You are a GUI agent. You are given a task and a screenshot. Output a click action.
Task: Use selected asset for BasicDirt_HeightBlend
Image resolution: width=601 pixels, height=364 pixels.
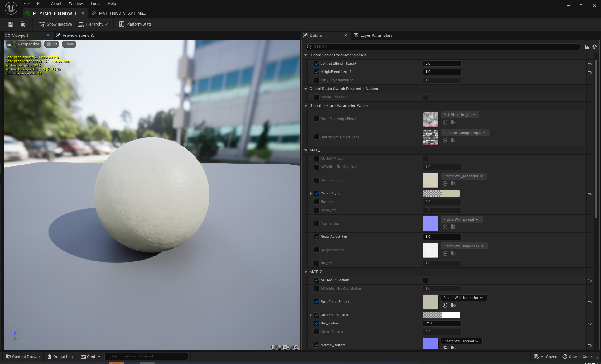pyautogui.click(x=445, y=122)
